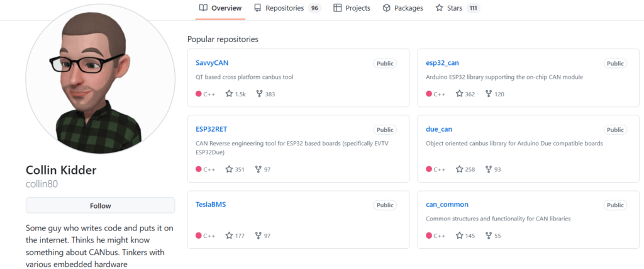Click the fork icon on SavvyCAN
Viewport: 644px width, 269px height.
258,94
